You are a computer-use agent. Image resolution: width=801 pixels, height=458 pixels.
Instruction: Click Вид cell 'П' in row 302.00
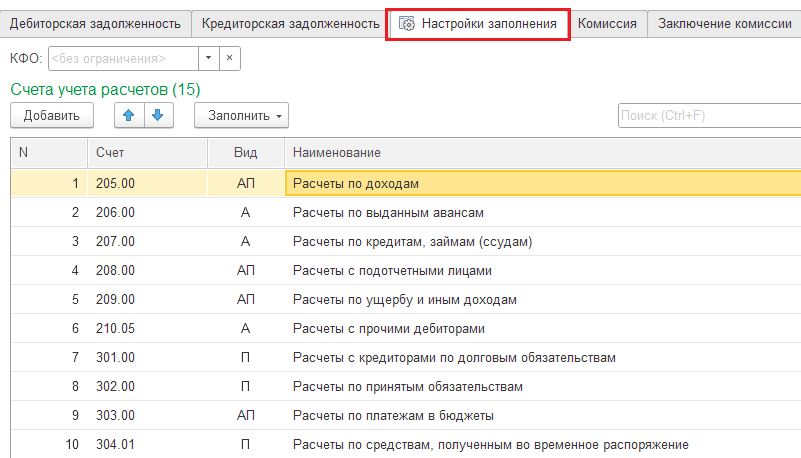(246, 387)
